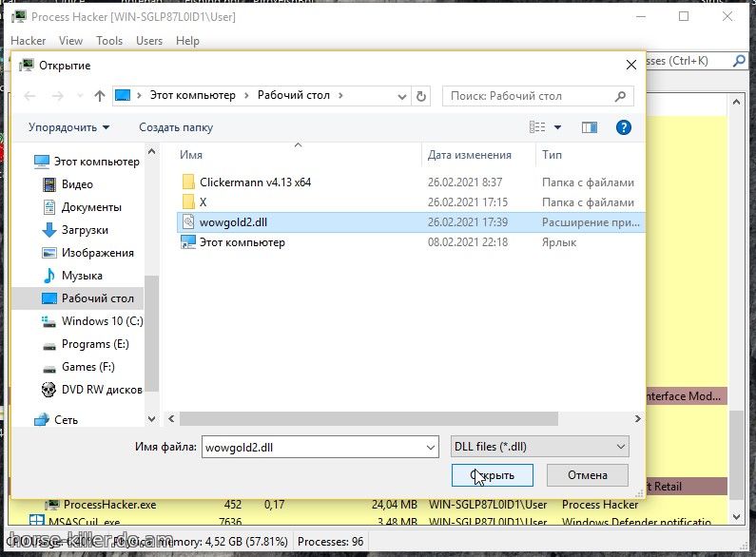The image size is (756, 557).
Task: Click the Открыть button
Action: click(493, 475)
